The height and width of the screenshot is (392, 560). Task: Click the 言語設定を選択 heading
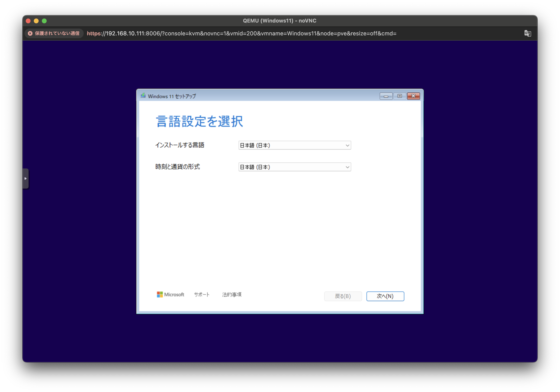tap(199, 121)
